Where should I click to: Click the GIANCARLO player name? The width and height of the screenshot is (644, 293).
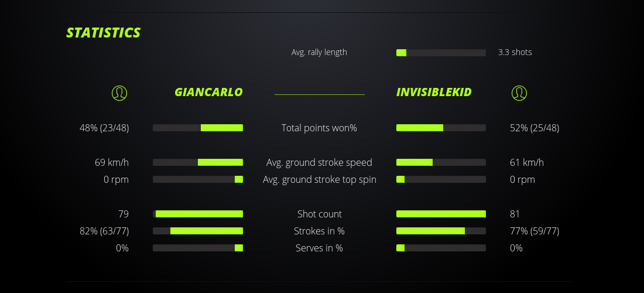pyautogui.click(x=208, y=93)
